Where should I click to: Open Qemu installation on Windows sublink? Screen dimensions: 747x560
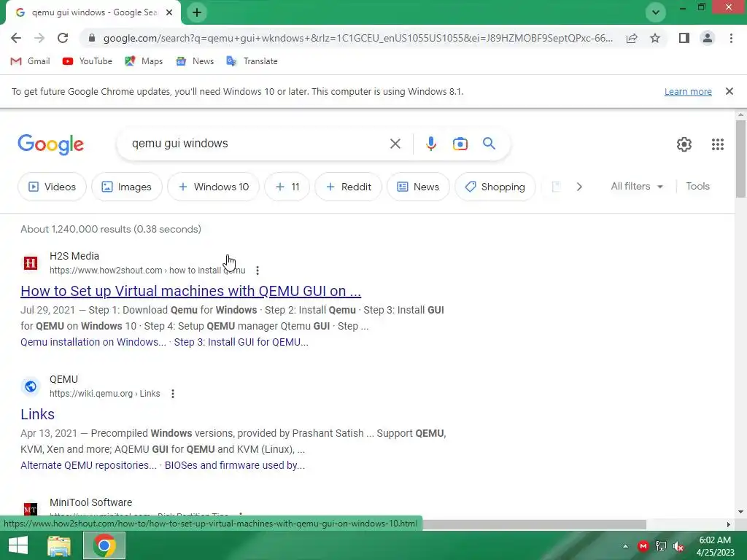point(93,342)
